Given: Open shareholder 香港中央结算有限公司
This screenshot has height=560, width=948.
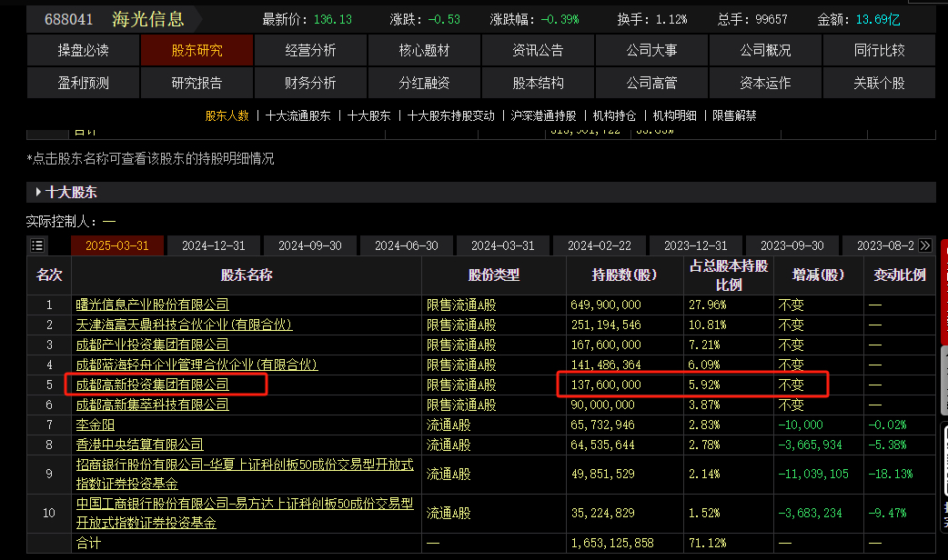Looking at the screenshot, I should point(140,445).
